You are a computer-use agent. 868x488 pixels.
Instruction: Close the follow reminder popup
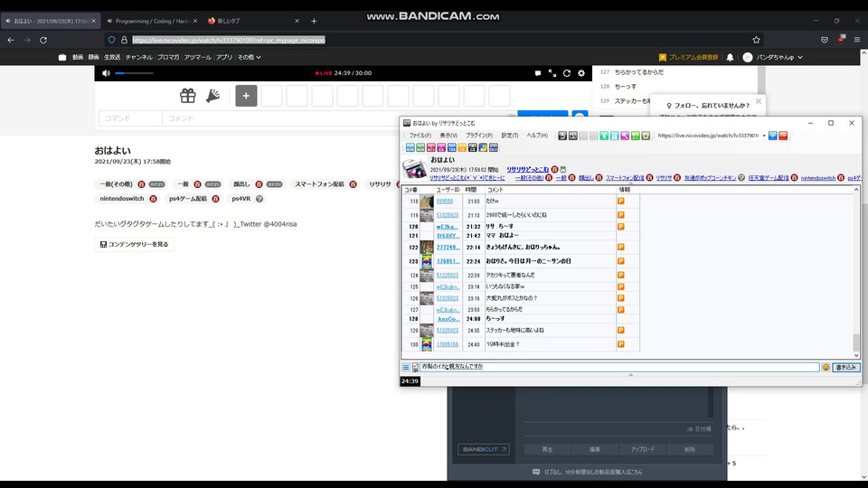click(759, 101)
